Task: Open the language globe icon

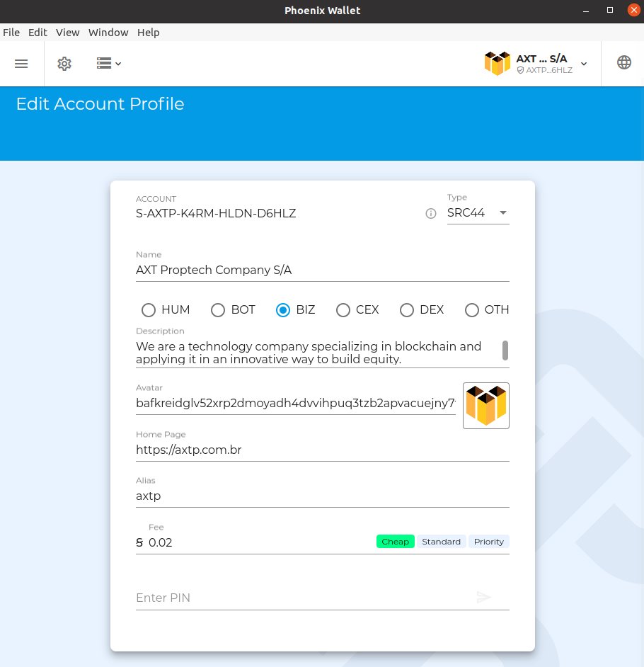Action: coord(623,62)
